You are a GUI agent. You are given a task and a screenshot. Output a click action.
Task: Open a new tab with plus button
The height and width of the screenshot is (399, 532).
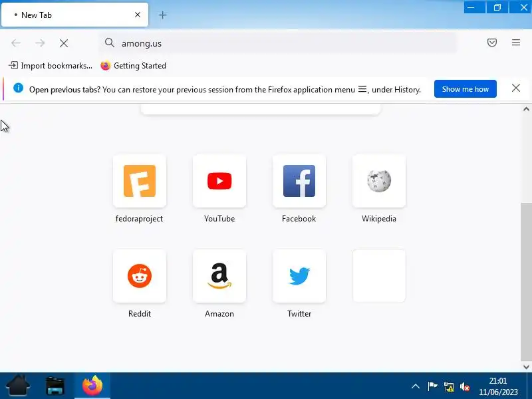(162, 15)
